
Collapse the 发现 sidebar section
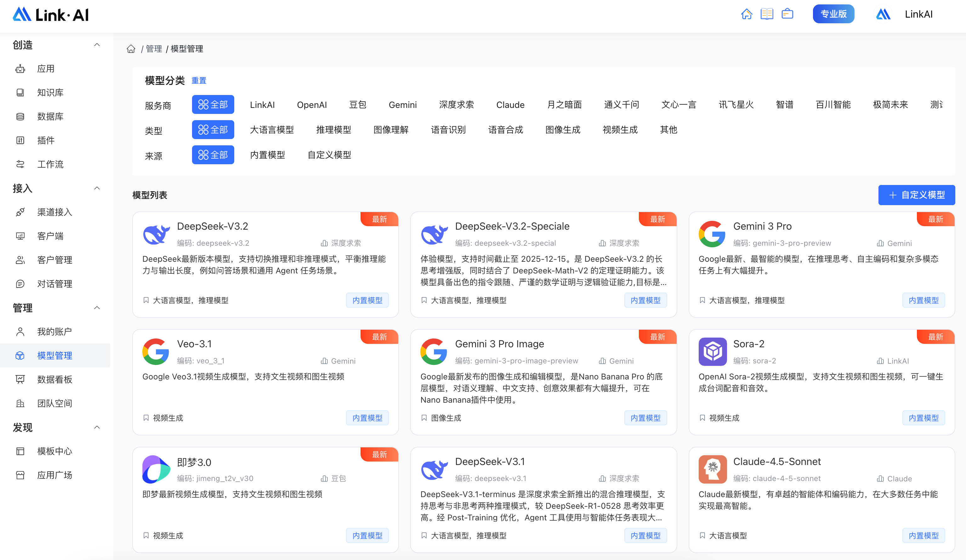point(97,428)
